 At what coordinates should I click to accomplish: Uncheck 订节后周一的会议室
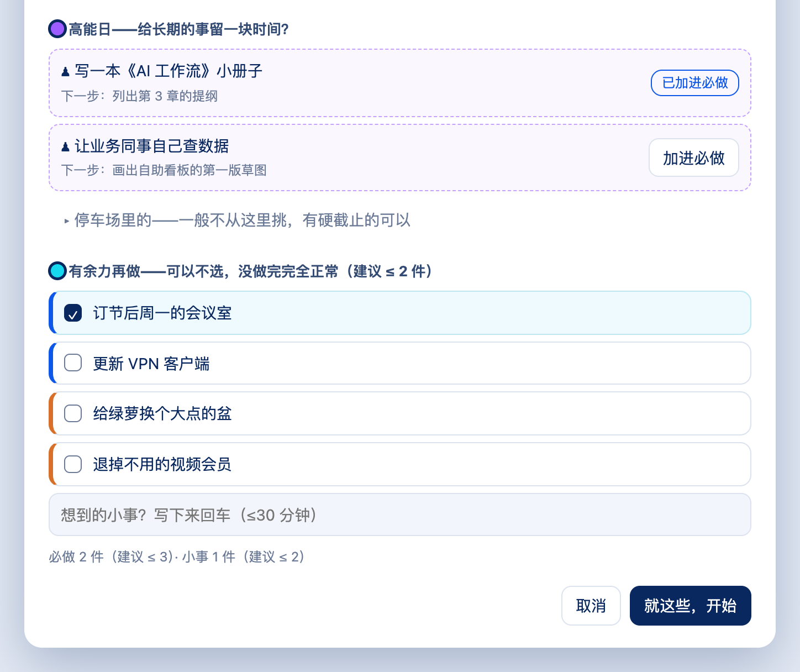pyautogui.click(x=73, y=313)
